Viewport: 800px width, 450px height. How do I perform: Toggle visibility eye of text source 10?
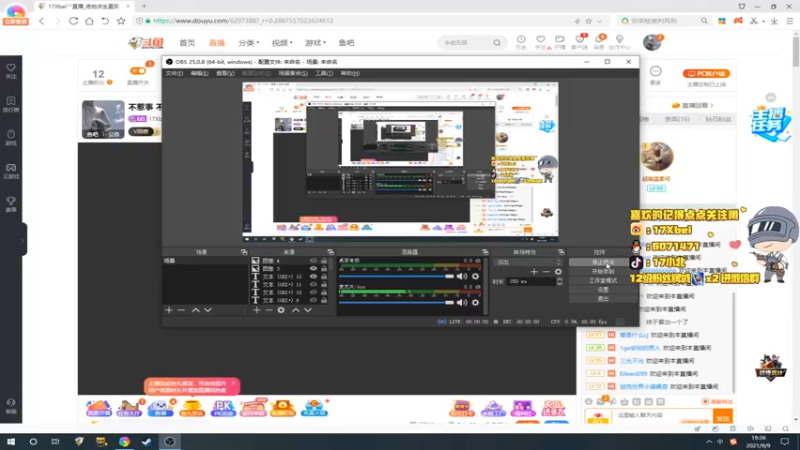pos(313,292)
